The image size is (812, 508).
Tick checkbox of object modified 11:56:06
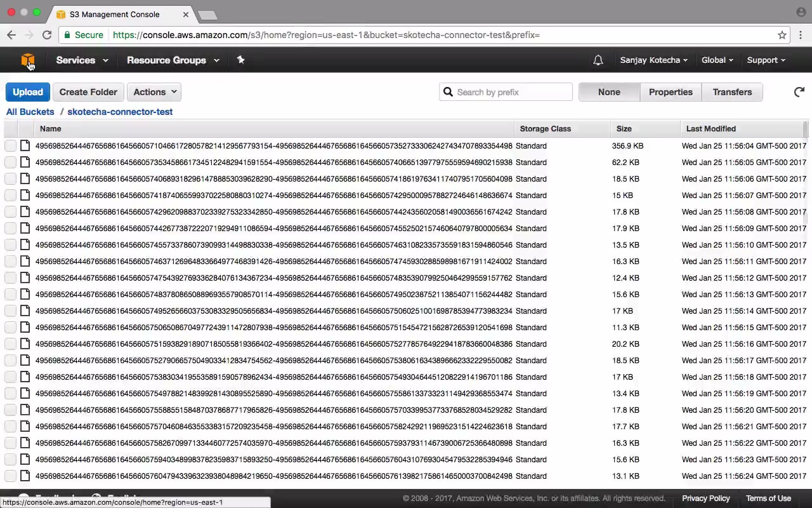[10, 178]
